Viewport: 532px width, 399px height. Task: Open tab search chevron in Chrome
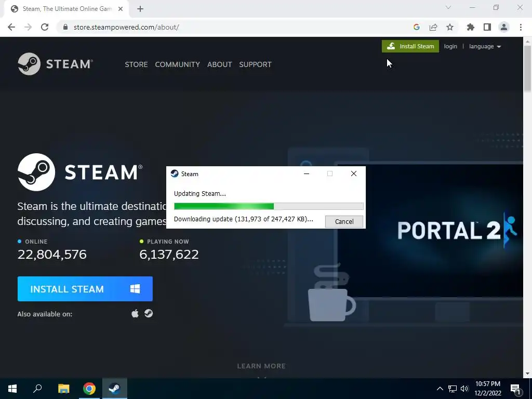point(448,7)
